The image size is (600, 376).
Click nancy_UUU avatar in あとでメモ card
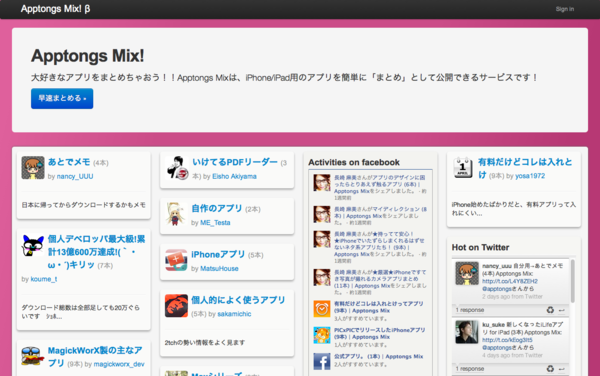coord(33,168)
